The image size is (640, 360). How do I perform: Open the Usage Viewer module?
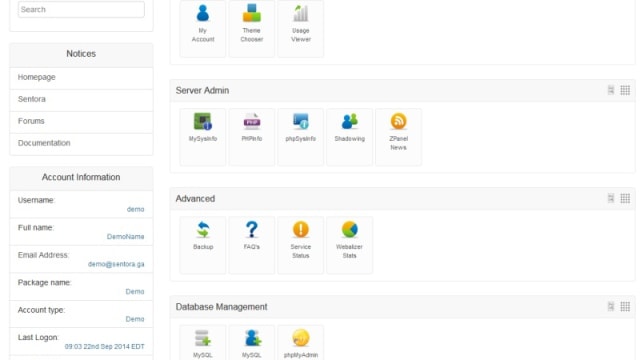point(300,28)
